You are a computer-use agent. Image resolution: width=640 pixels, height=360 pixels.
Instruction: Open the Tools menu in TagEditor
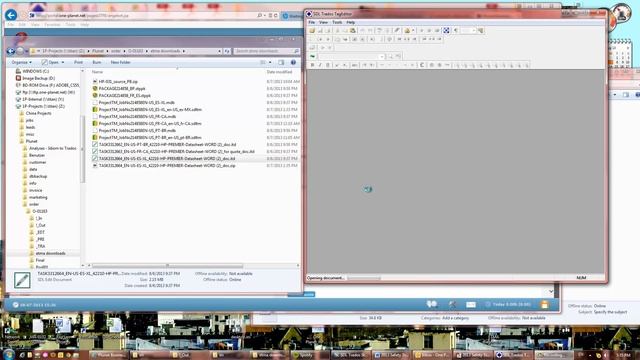[337, 22]
